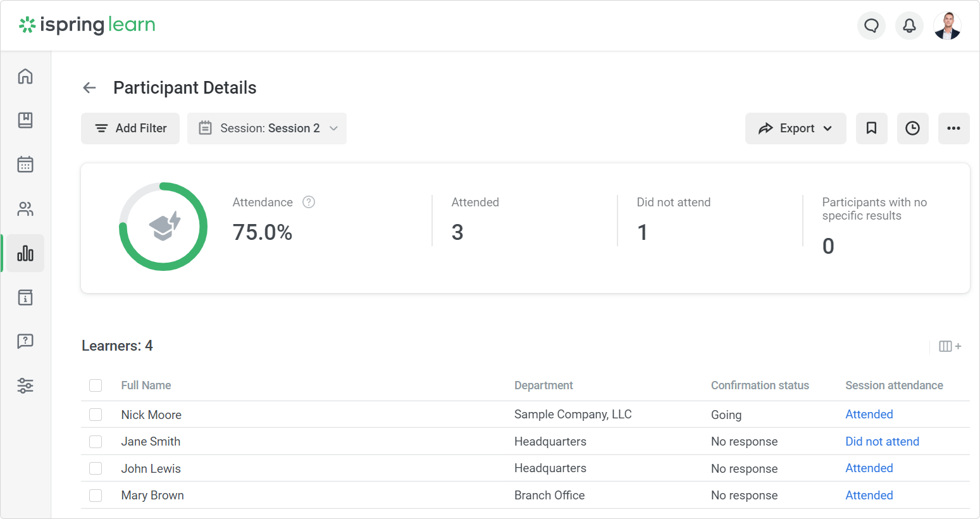
Task: Click Jane Smith's Did not attend link
Action: (882, 442)
